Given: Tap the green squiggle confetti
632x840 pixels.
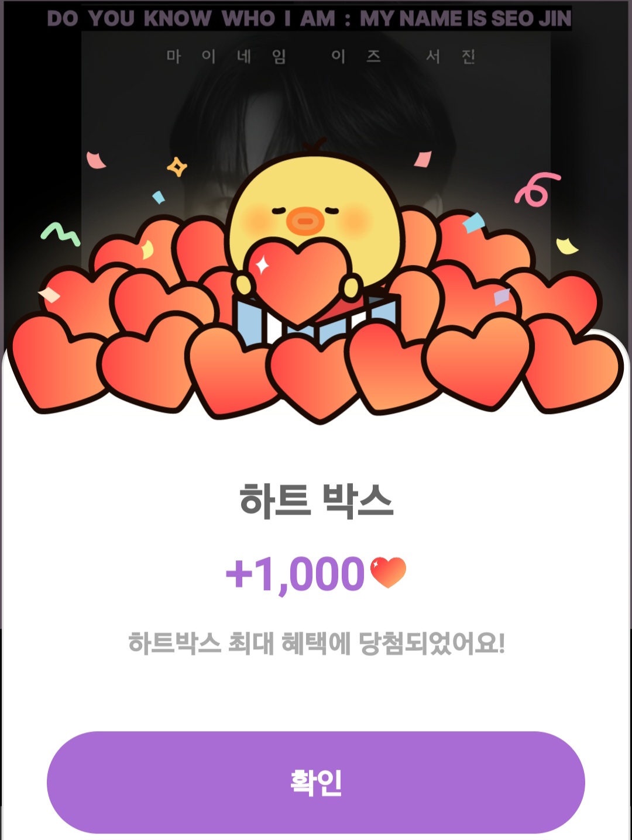Looking at the screenshot, I should [x=60, y=234].
